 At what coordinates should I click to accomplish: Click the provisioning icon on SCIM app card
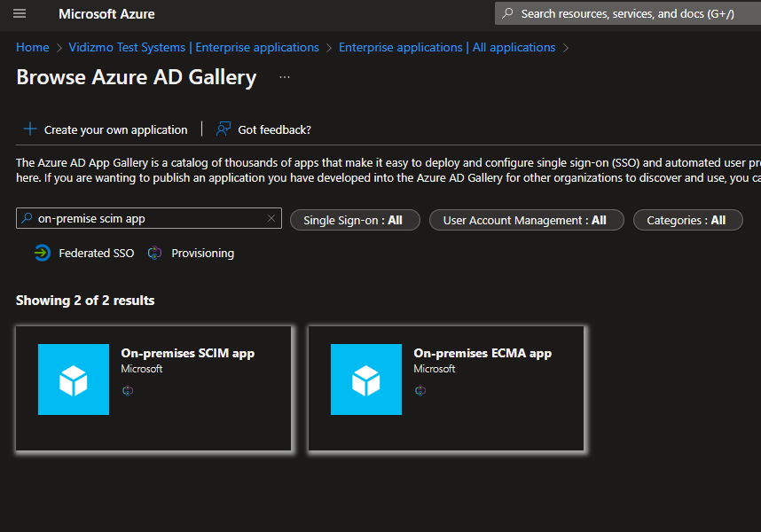click(x=128, y=390)
